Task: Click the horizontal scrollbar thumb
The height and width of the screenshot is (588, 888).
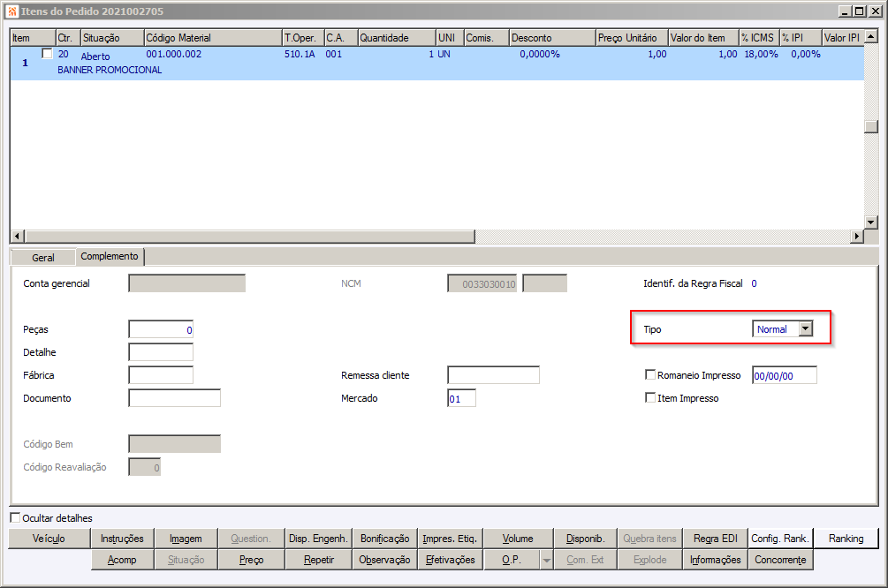Action: (x=250, y=236)
